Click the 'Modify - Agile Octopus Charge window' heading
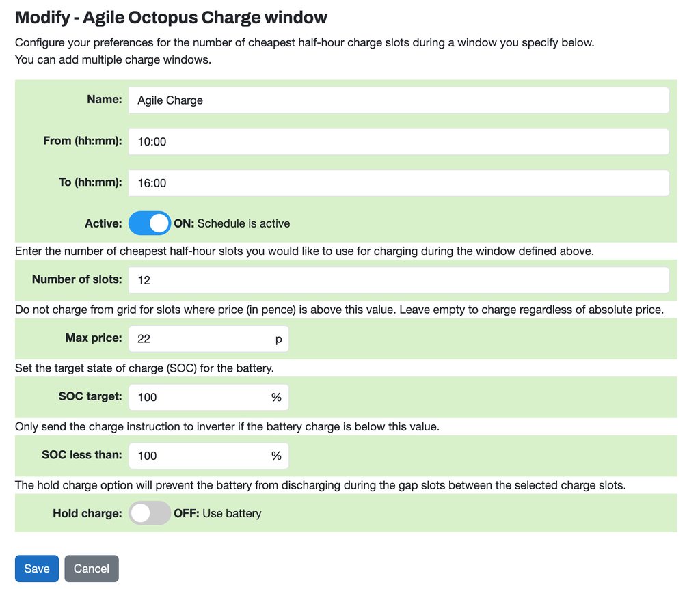 171,17
